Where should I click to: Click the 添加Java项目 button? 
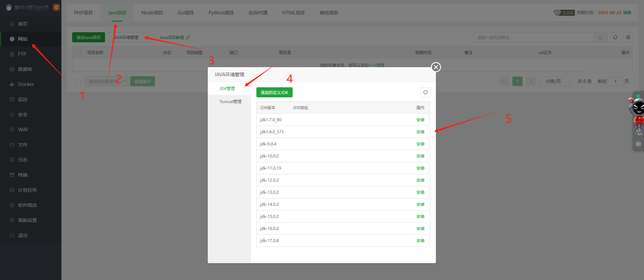[88, 37]
